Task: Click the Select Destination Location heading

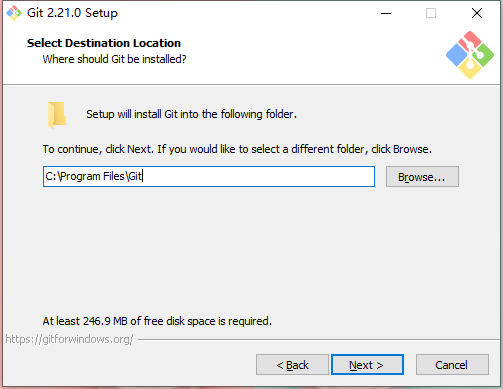Action: 104,43
